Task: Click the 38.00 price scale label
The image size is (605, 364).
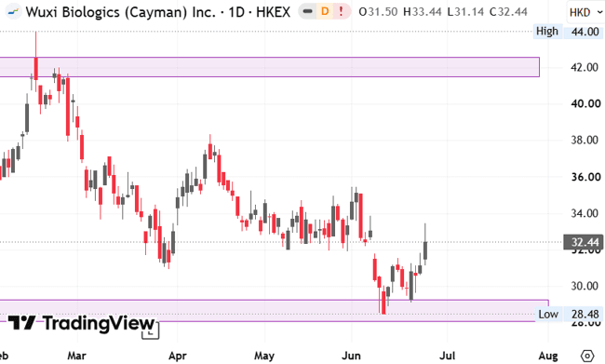Action: [x=585, y=140]
